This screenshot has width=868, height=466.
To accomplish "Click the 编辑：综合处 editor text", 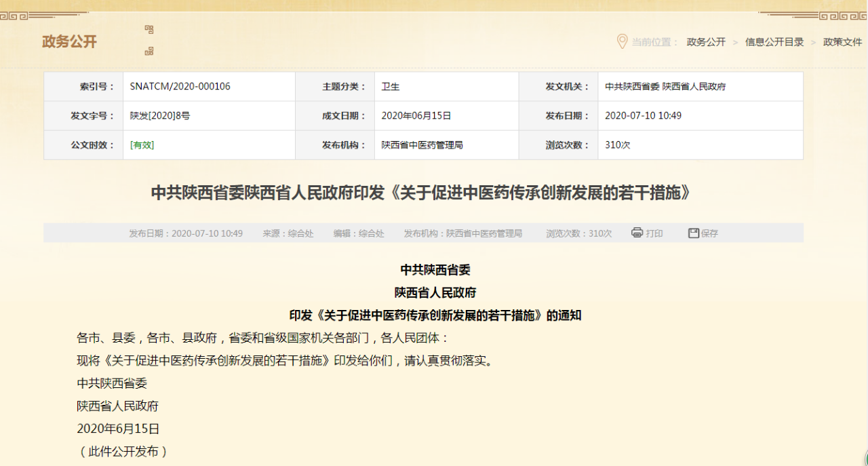I will 359,233.
